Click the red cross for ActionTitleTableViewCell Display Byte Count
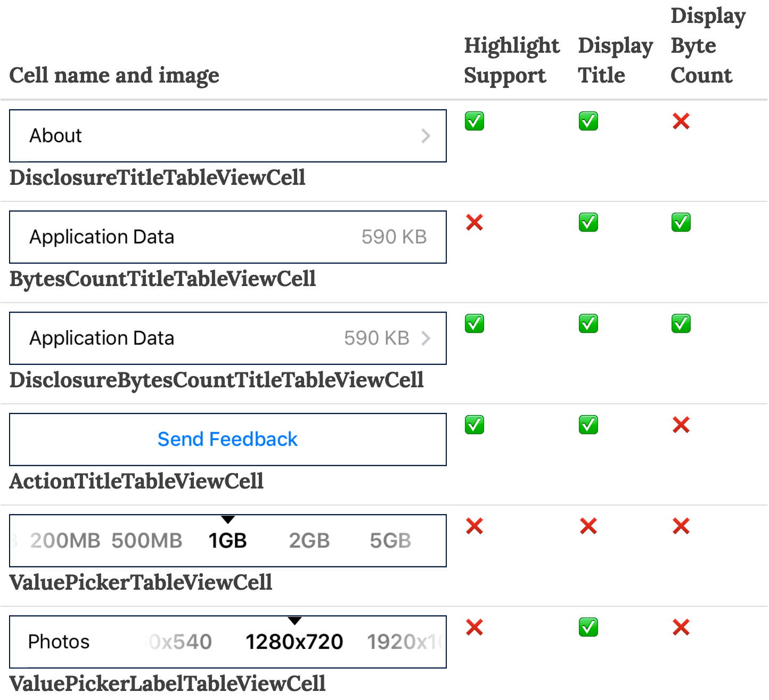 click(681, 425)
